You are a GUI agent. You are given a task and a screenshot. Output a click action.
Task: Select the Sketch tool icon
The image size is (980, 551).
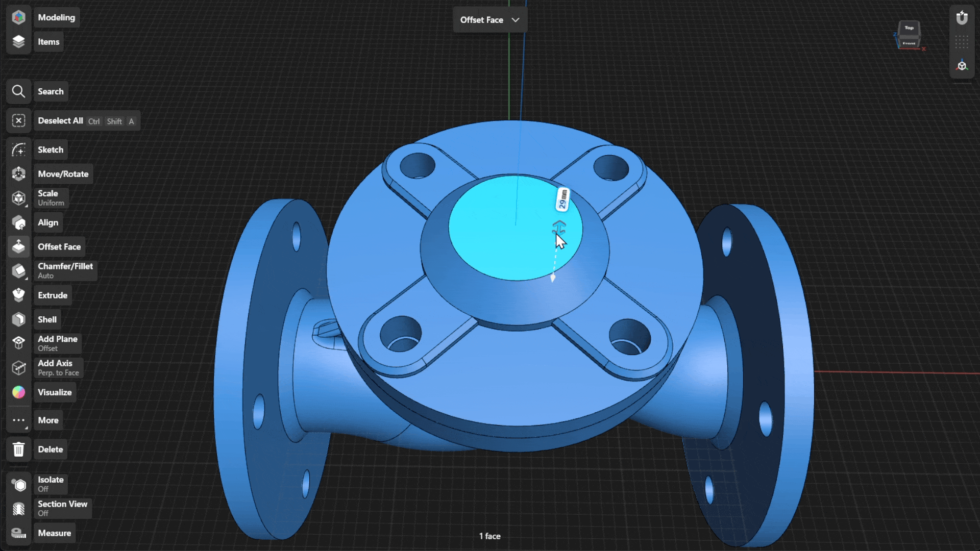[x=19, y=150]
